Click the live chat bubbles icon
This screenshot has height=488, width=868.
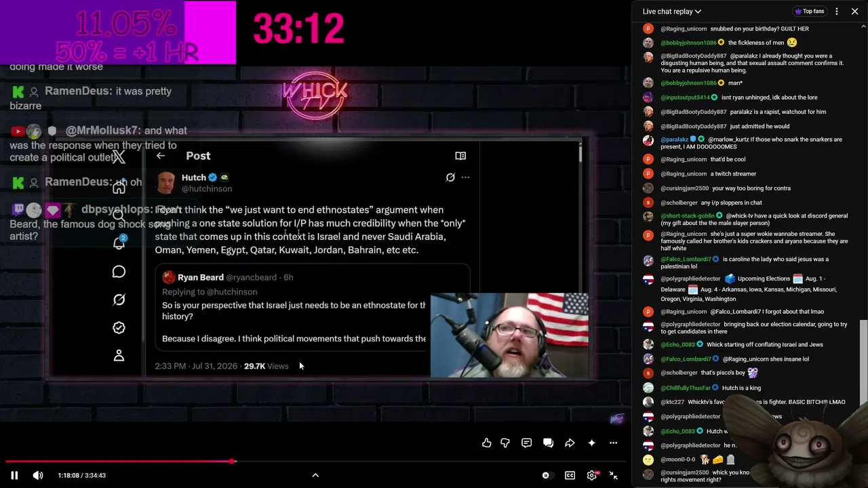548,443
